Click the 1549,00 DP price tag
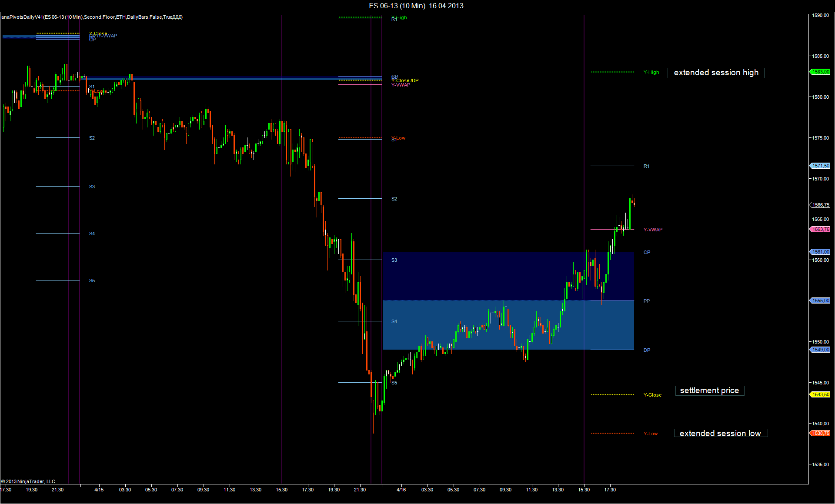 point(821,350)
